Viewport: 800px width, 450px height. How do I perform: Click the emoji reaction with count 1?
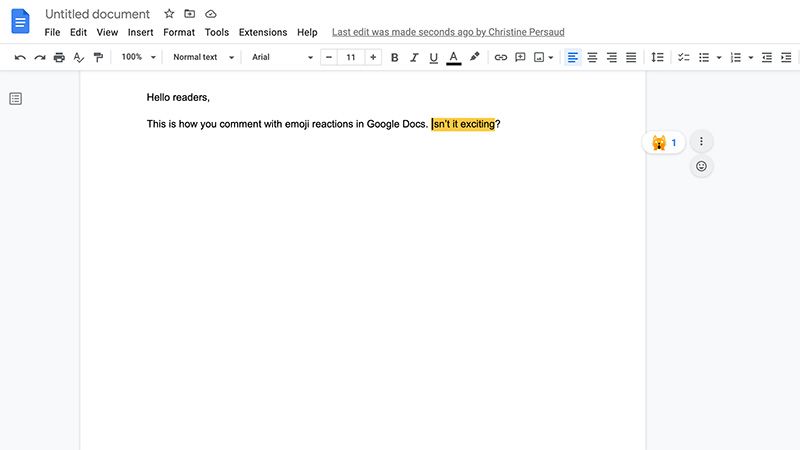tap(664, 142)
